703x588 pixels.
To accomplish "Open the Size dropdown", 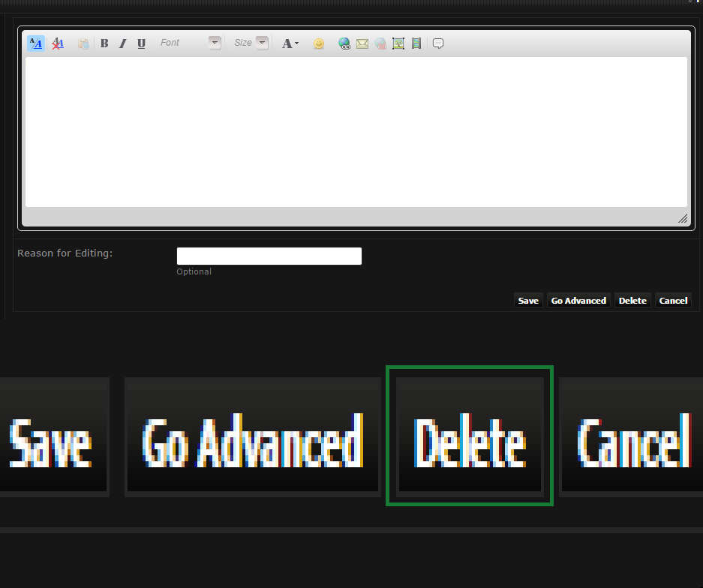I will coord(251,43).
